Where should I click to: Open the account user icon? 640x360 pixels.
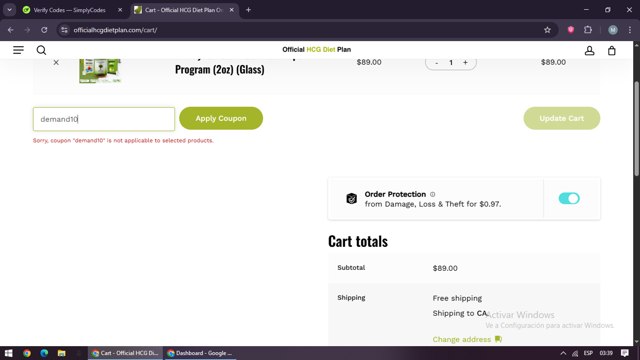[x=589, y=50]
